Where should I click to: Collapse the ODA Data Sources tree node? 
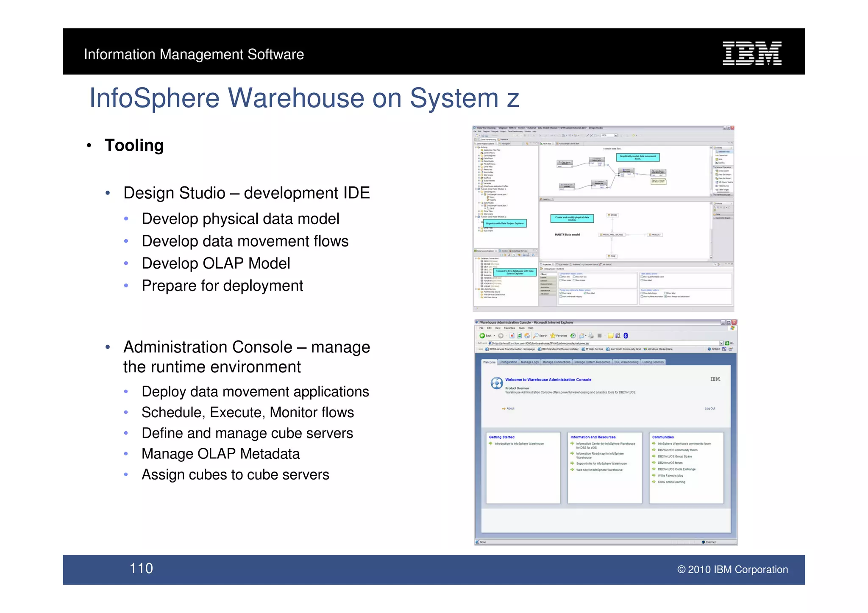pos(476,289)
